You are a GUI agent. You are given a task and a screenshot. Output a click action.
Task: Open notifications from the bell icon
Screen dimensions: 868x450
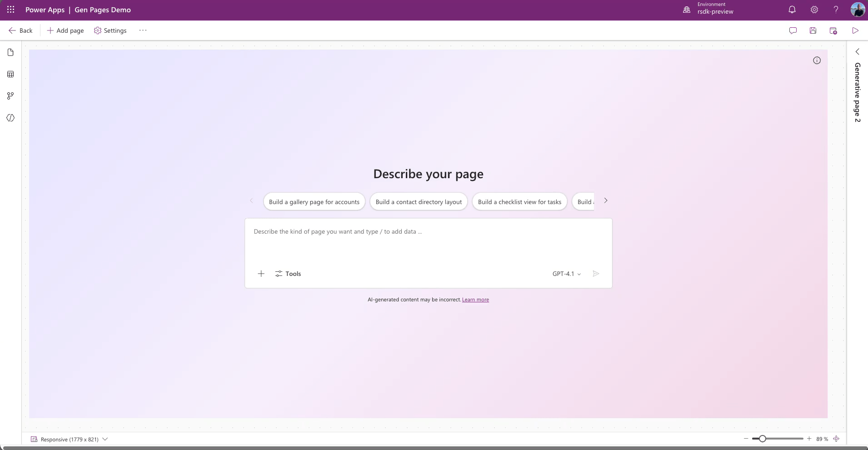pos(791,10)
